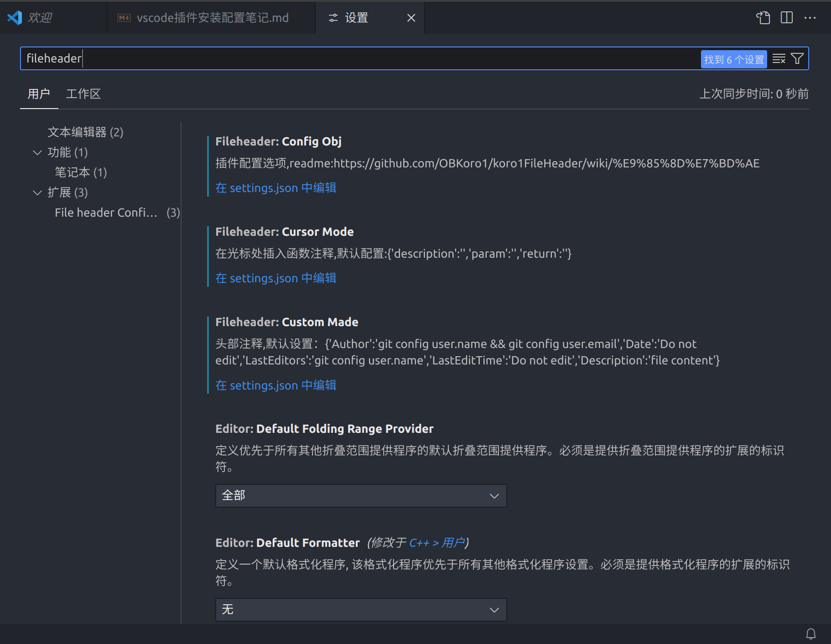Click the markdown file icon on tab
This screenshot has height=644, width=831.
124,18
